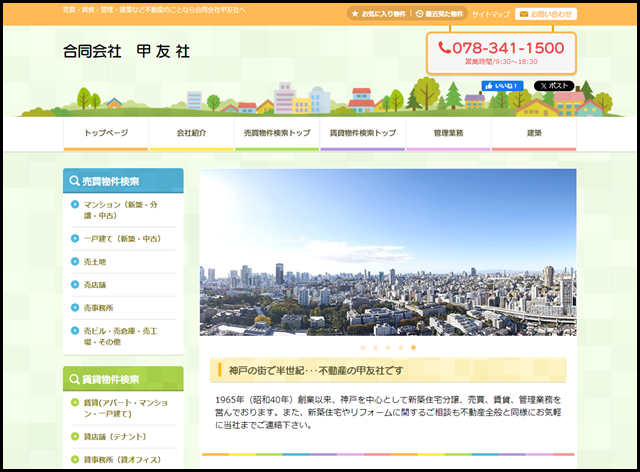640x472 pixels.
Task: Click the 合同会社 甲友社 logo
Action: coord(127,51)
